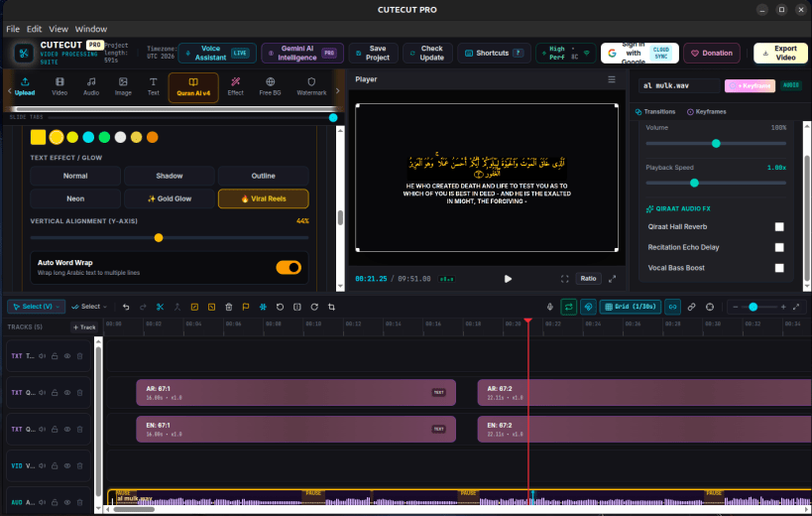Play the video in Player
Screen dimensions: 812x516
508,279
